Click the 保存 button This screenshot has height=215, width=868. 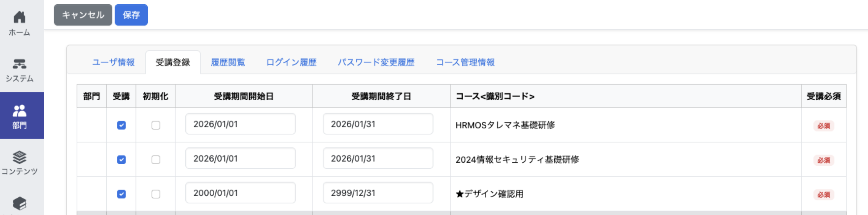point(131,15)
